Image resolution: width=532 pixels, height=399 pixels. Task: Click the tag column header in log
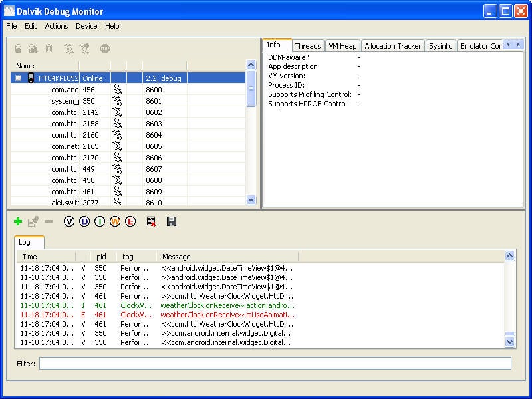point(136,257)
